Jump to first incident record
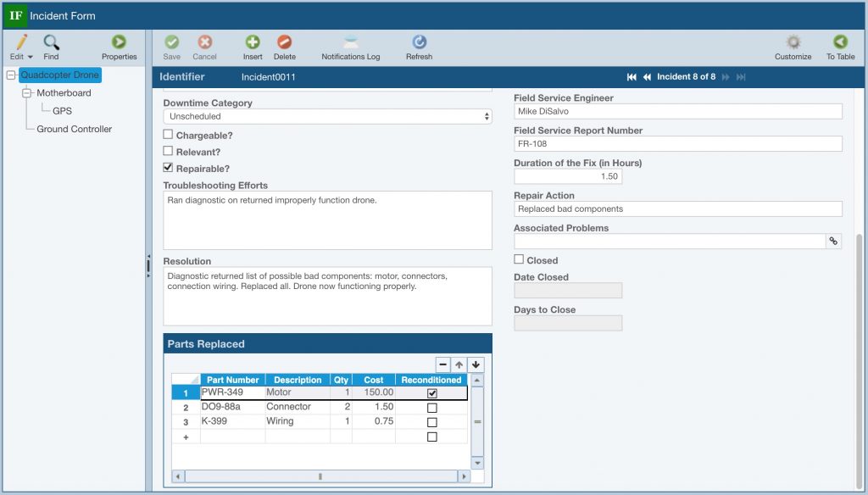Screen dimensions: 868x495 [632, 77]
